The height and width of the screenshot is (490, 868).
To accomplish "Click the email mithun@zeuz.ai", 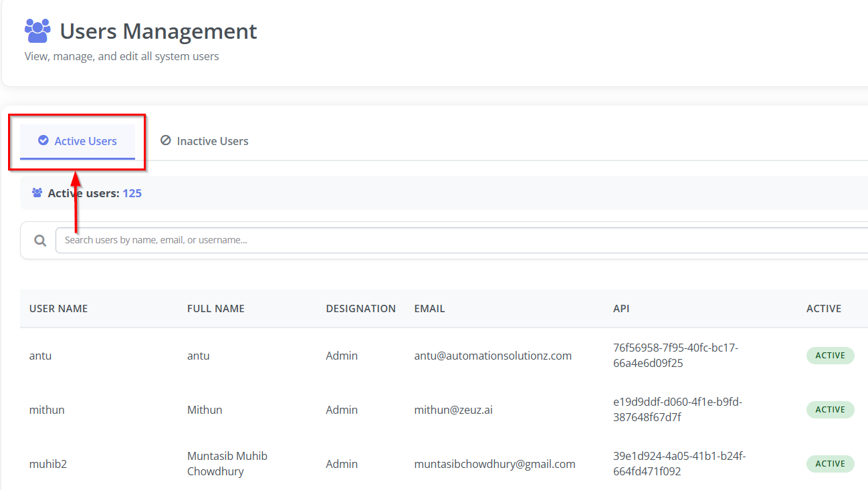I will click(453, 410).
